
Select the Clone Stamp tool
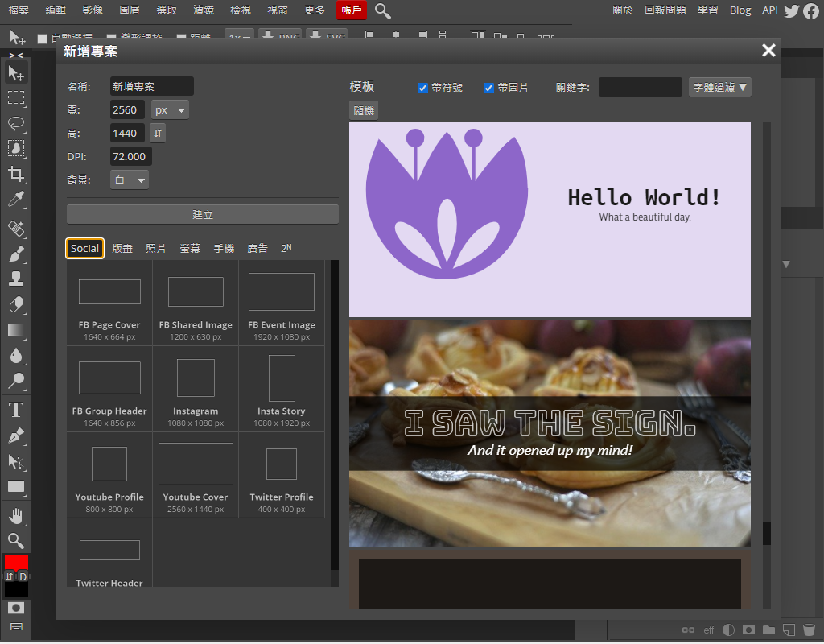click(16, 279)
